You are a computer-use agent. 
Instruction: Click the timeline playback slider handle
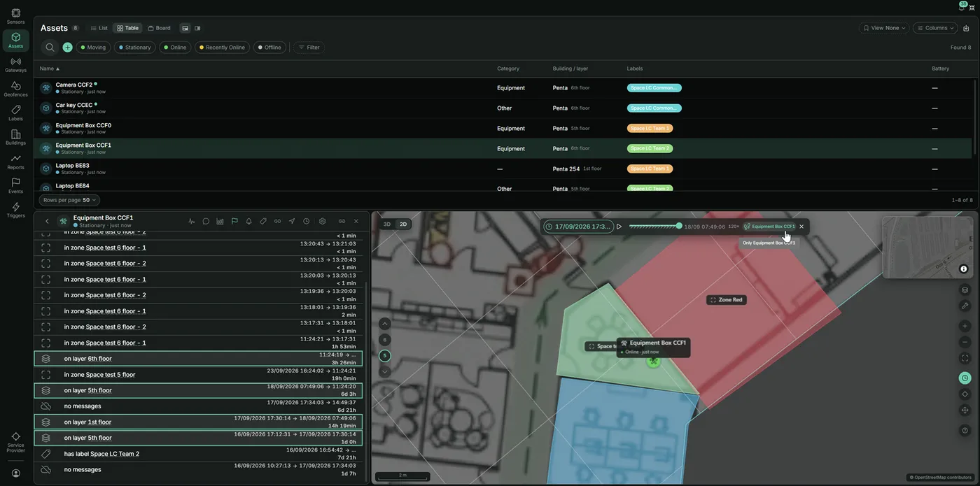[x=679, y=226]
